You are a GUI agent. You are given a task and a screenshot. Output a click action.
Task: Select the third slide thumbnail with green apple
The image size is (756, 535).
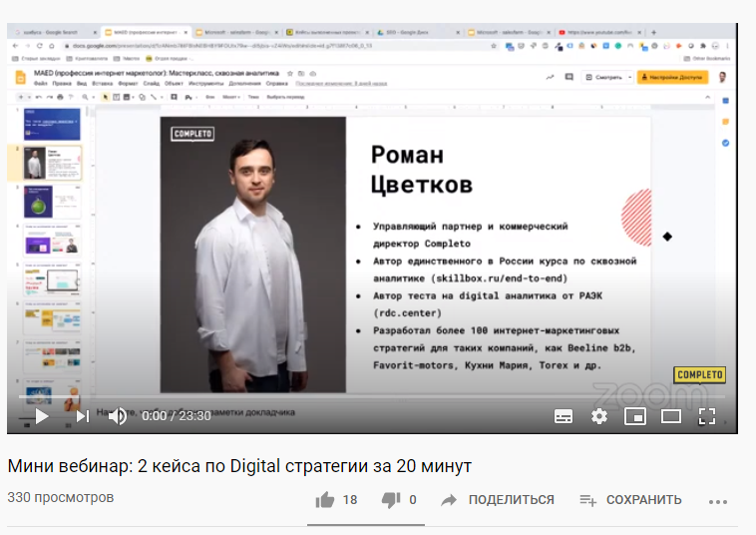point(52,203)
